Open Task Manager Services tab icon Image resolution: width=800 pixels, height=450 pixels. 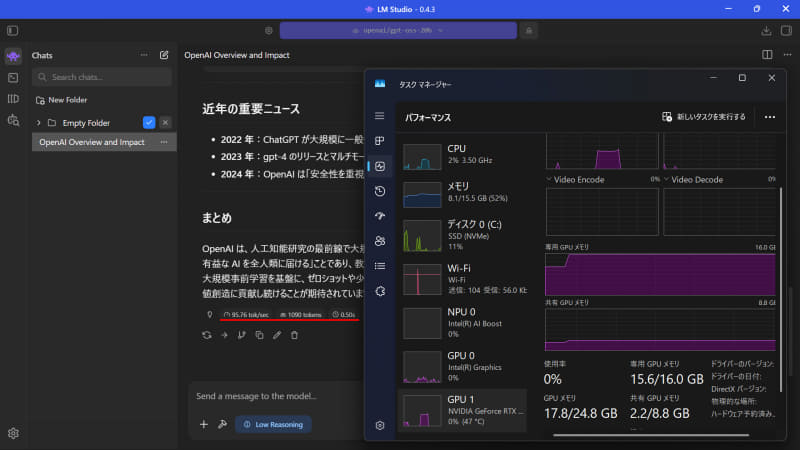(380, 291)
